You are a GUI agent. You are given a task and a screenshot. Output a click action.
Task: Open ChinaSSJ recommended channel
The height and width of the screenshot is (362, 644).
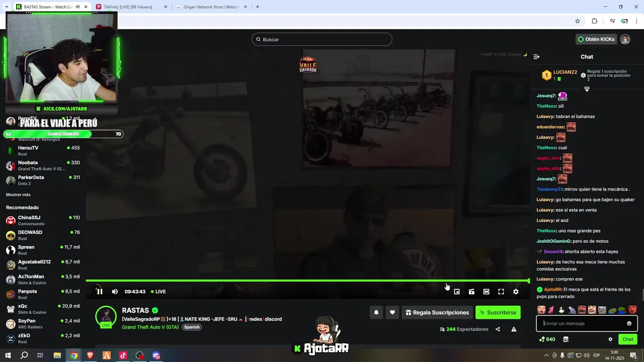point(43,220)
